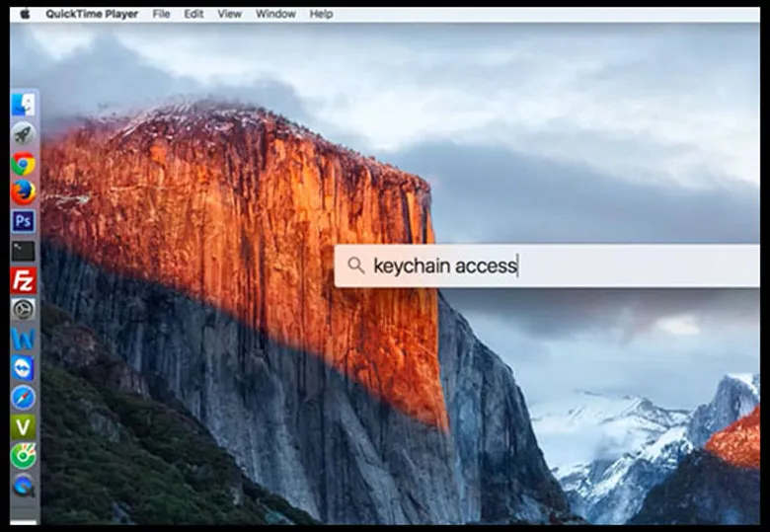The height and width of the screenshot is (532, 770).
Task: Open the QuickTime Player application menu
Action: coord(92,14)
